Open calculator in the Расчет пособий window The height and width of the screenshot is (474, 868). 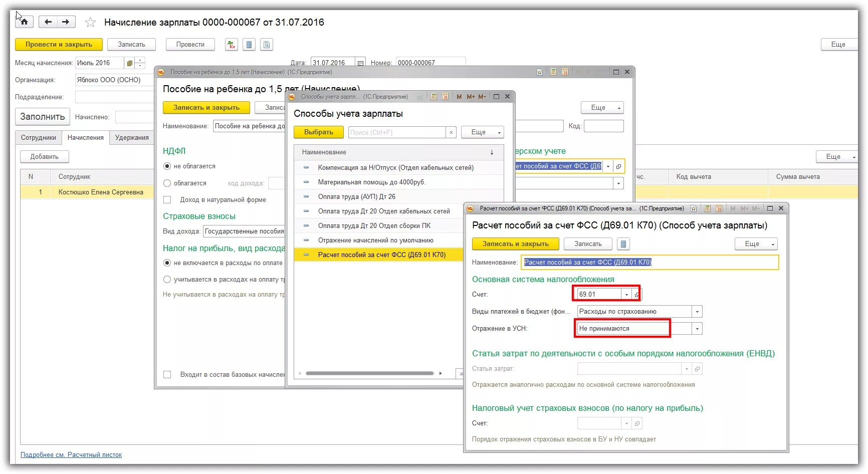(x=707, y=208)
